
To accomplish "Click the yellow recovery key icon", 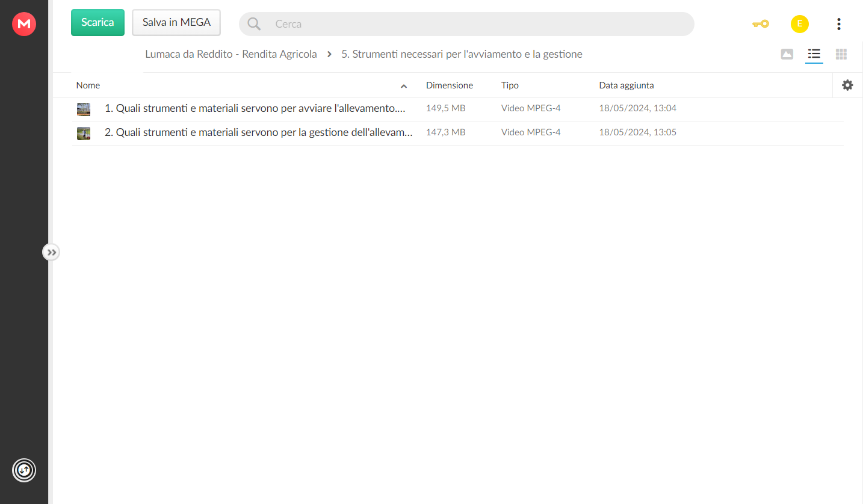I will [x=760, y=24].
